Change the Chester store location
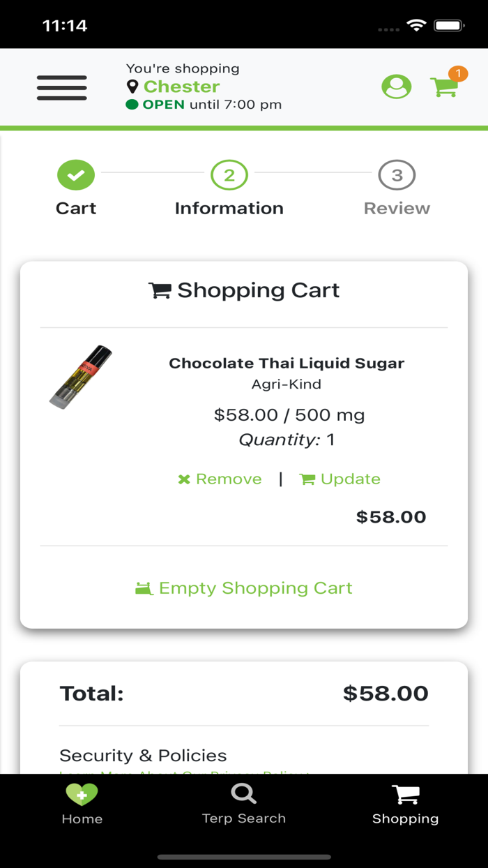Image resolution: width=488 pixels, height=868 pixels. click(x=181, y=87)
